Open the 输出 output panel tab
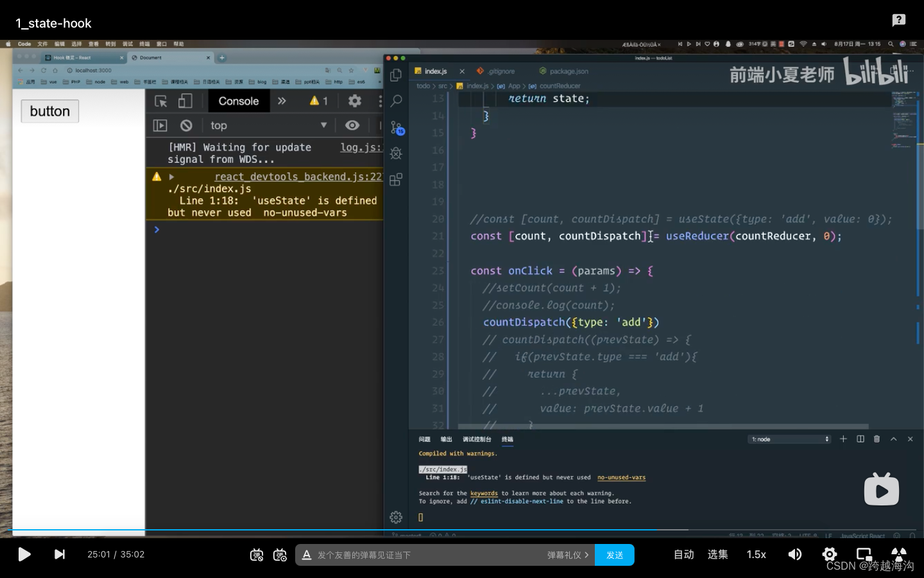Image resolution: width=924 pixels, height=578 pixels. [x=447, y=439]
